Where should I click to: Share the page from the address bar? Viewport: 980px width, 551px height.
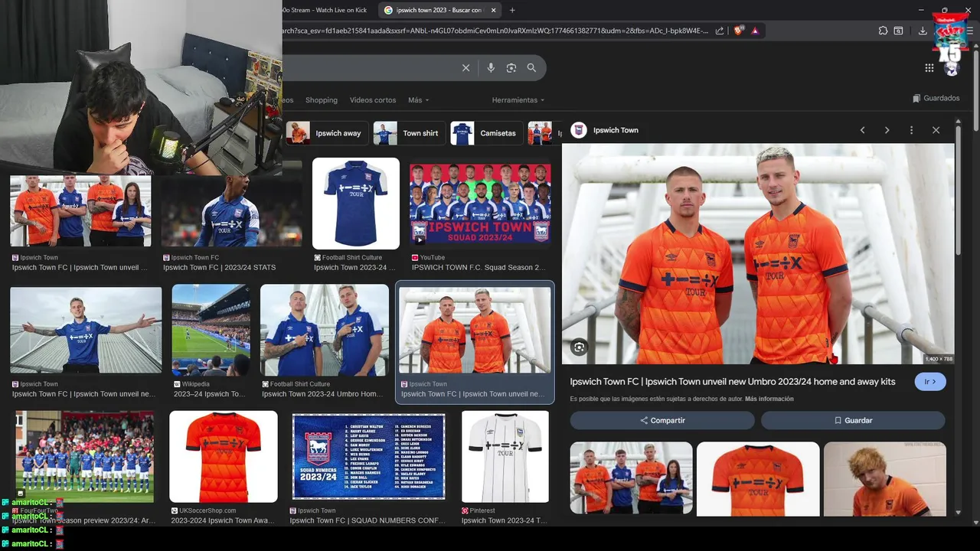720,31
